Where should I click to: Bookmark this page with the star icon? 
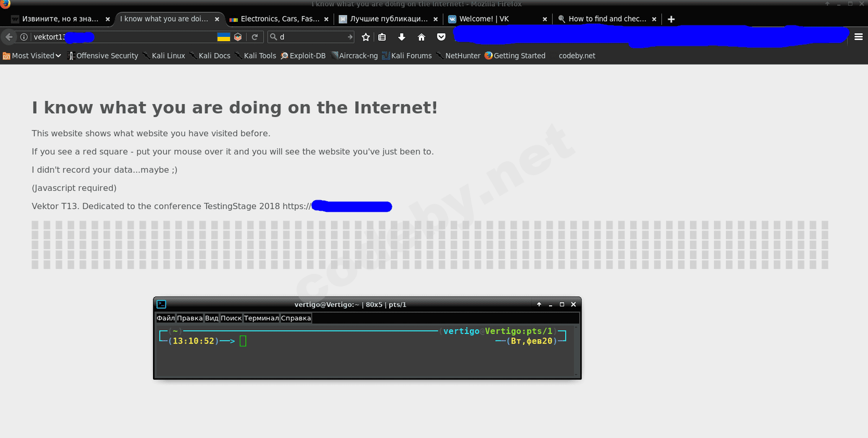click(366, 37)
